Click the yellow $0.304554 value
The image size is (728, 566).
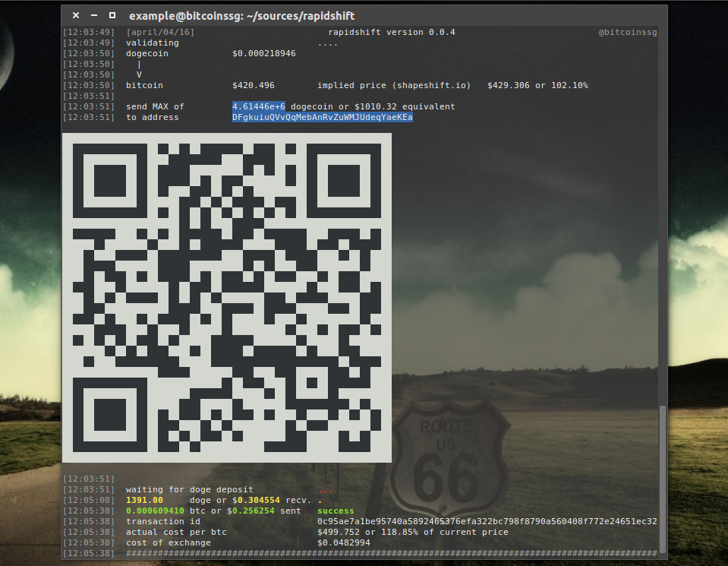[256, 500]
